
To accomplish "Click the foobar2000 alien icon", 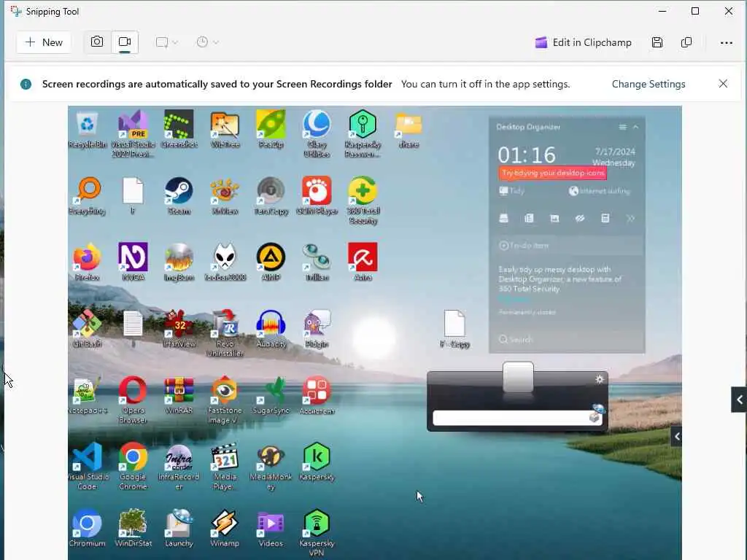I will tap(225, 262).
